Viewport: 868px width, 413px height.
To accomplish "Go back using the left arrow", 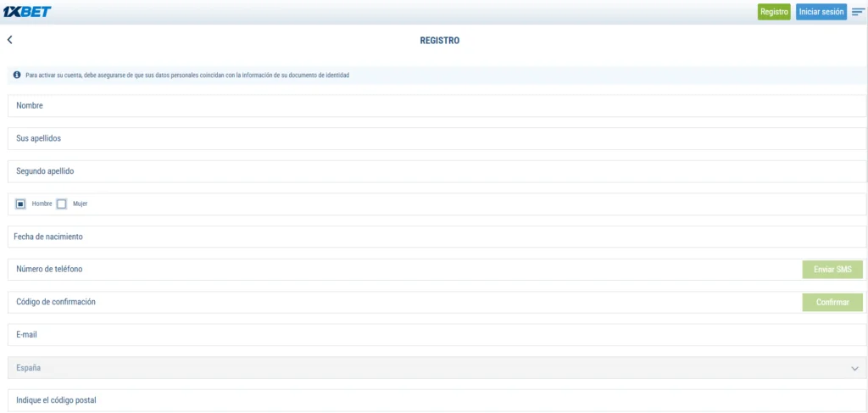I will (10, 40).
